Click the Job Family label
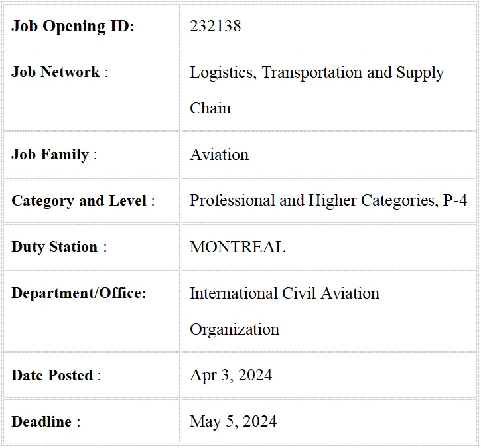The image size is (481, 448). click(x=54, y=155)
